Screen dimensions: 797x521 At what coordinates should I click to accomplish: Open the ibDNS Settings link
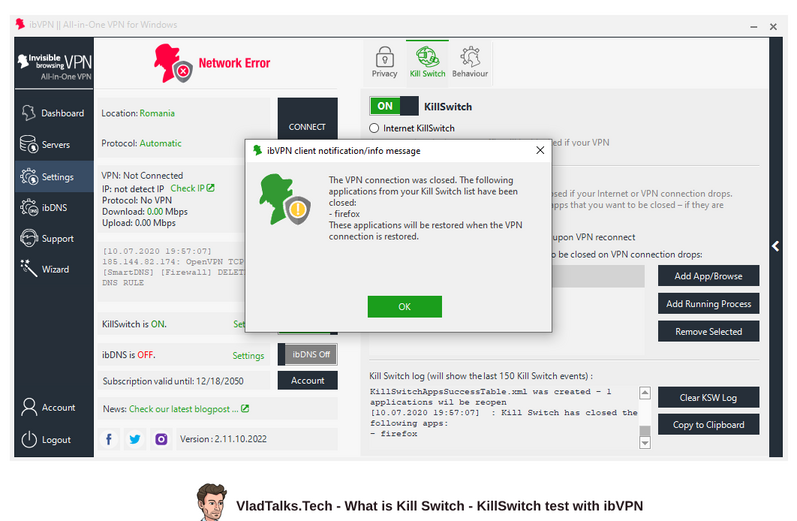click(248, 355)
